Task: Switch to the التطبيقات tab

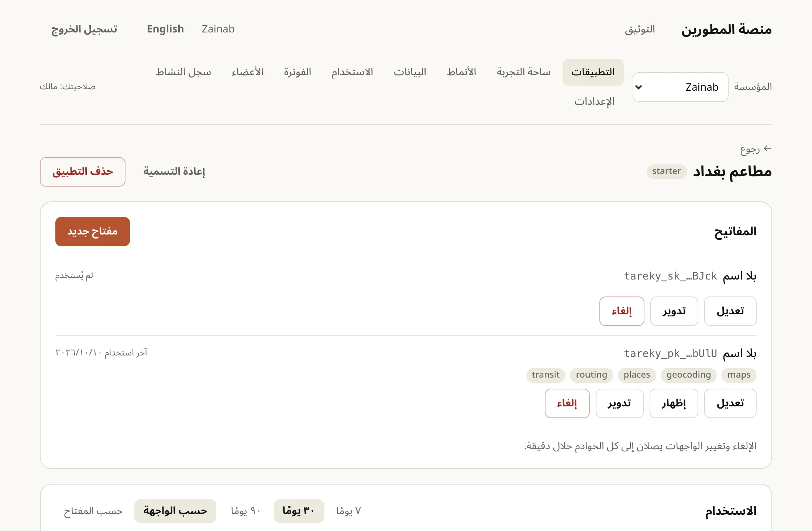Action: click(593, 72)
